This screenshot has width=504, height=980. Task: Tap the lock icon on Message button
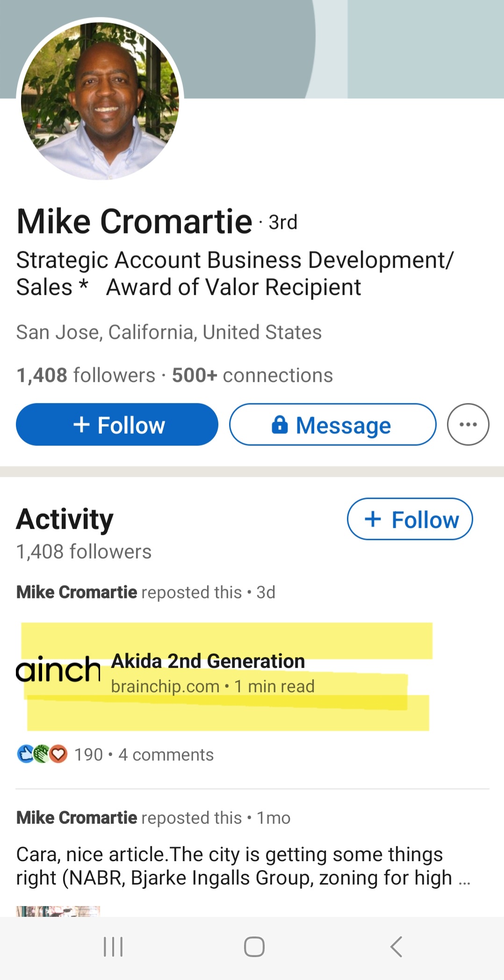point(280,425)
